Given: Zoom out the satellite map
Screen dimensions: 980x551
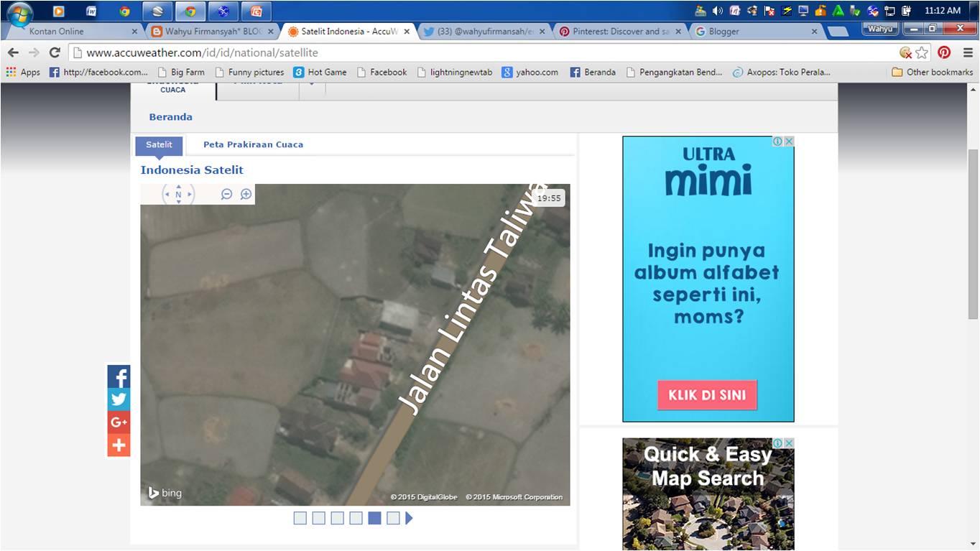Looking at the screenshot, I should (x=226, y=194).
